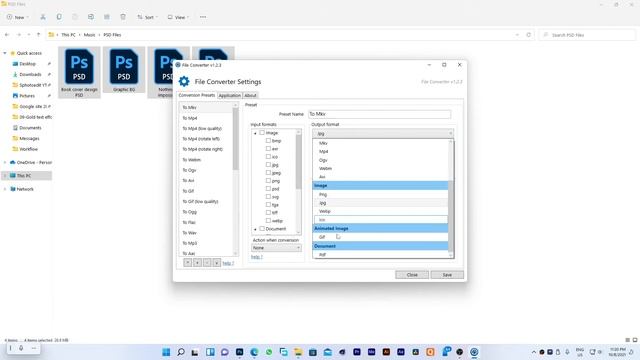Select the 'To Mp3' preset
This screenshot has width=640, height=360.
pyautogui.click(x=206, y=243)
